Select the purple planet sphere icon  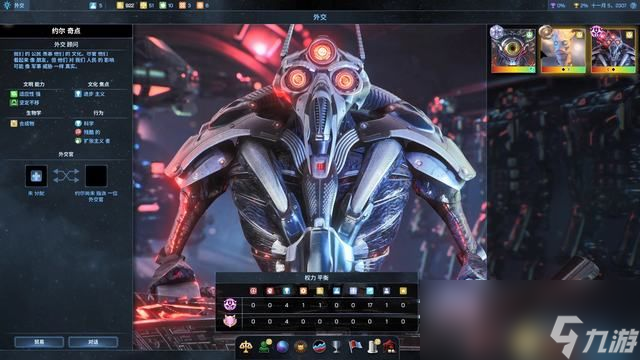coord(282,347)
